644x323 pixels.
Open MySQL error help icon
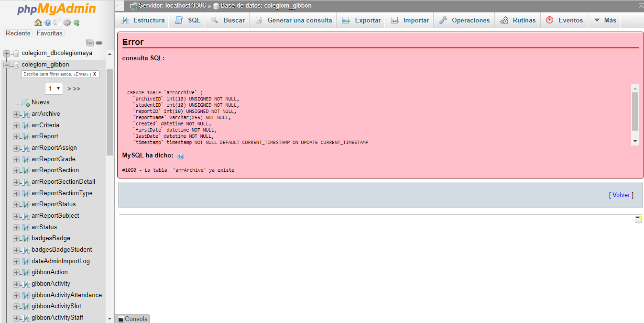pos(181,156)
